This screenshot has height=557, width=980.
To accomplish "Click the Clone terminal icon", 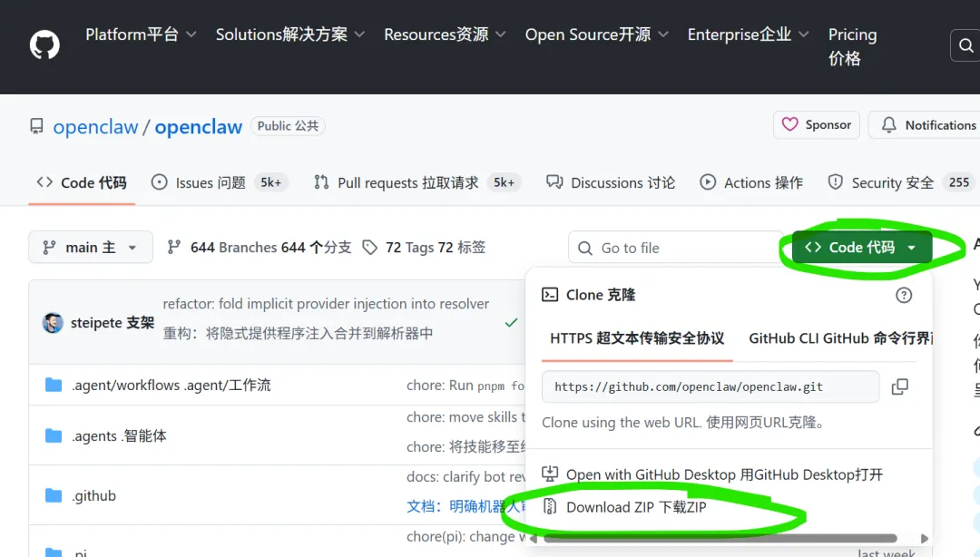I will coord(550,295).
